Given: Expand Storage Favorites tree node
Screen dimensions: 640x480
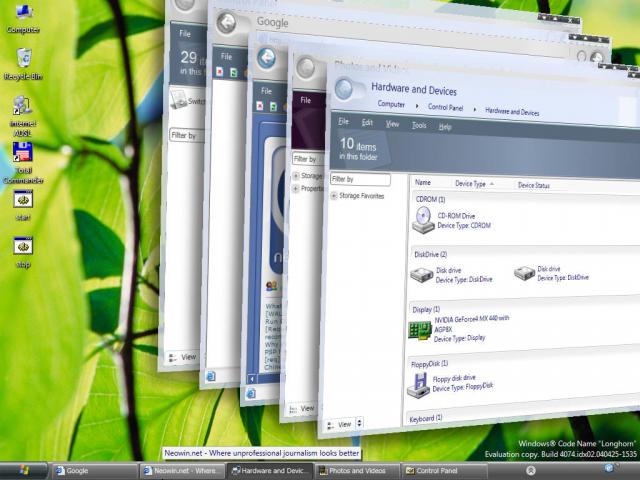Looking at the screenshot, I should pyautogui.click(x=333, y=196).
